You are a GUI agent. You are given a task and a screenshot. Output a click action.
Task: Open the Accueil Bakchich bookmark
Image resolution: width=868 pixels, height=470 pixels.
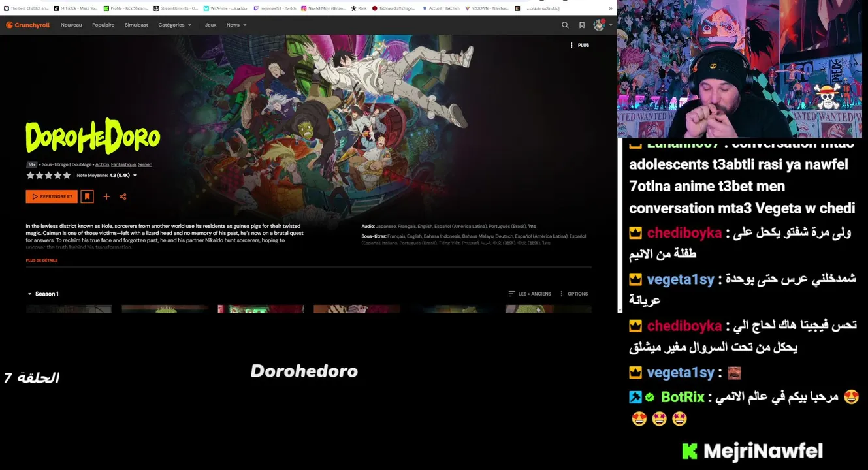click(440, 8)
